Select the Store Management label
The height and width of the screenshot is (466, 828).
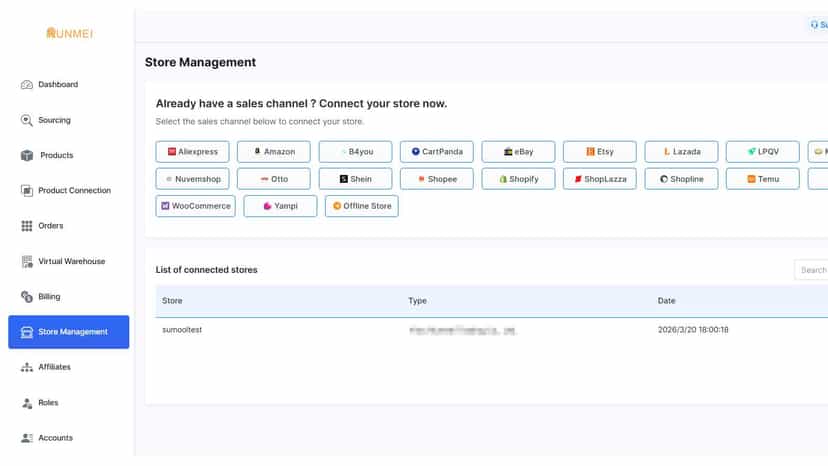[x=73, y=332]
